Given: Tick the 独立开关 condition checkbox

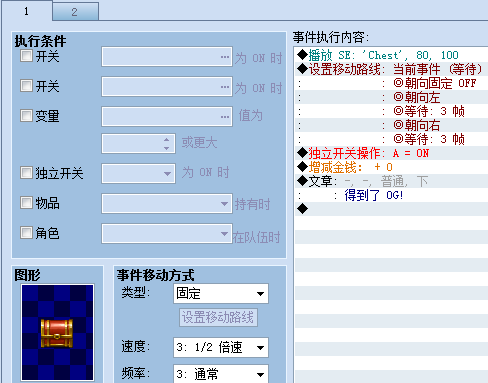Looking at the screenshot, I should 26,173.
